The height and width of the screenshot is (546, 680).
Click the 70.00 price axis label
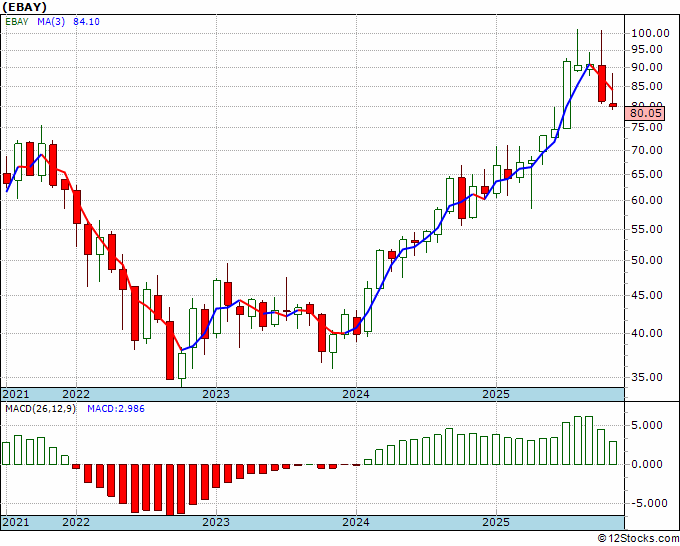point(649,150)
